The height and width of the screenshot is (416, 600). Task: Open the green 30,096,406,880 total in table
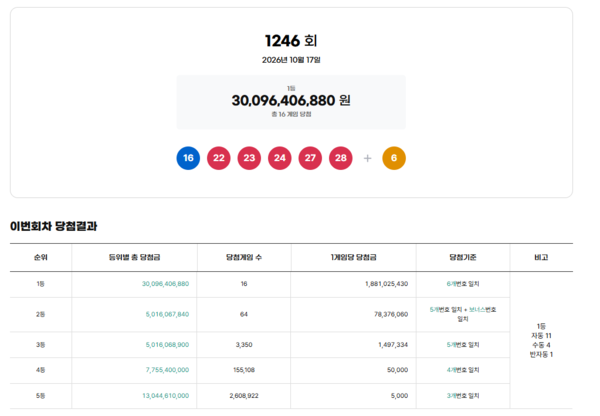[x=165, y=284]
